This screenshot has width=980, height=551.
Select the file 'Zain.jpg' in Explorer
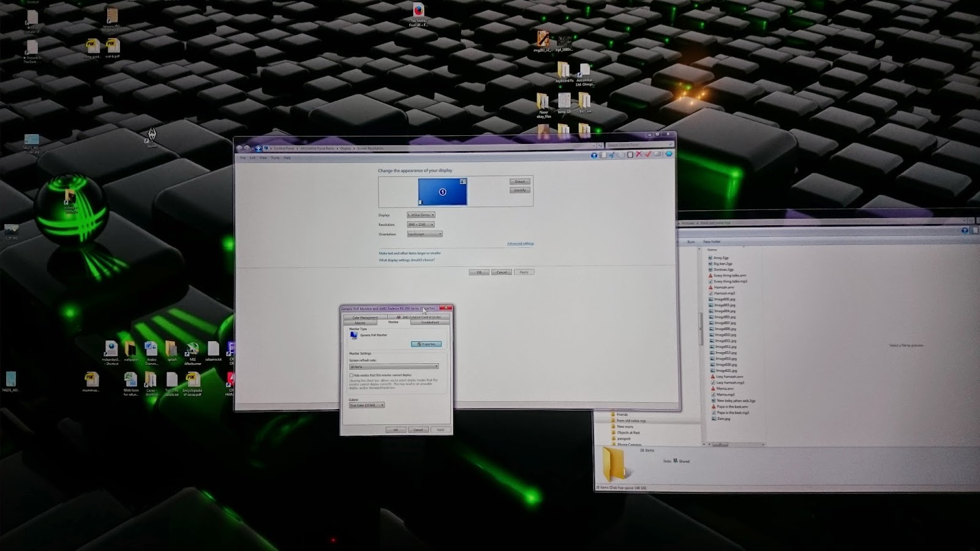(x=720, y=419)
